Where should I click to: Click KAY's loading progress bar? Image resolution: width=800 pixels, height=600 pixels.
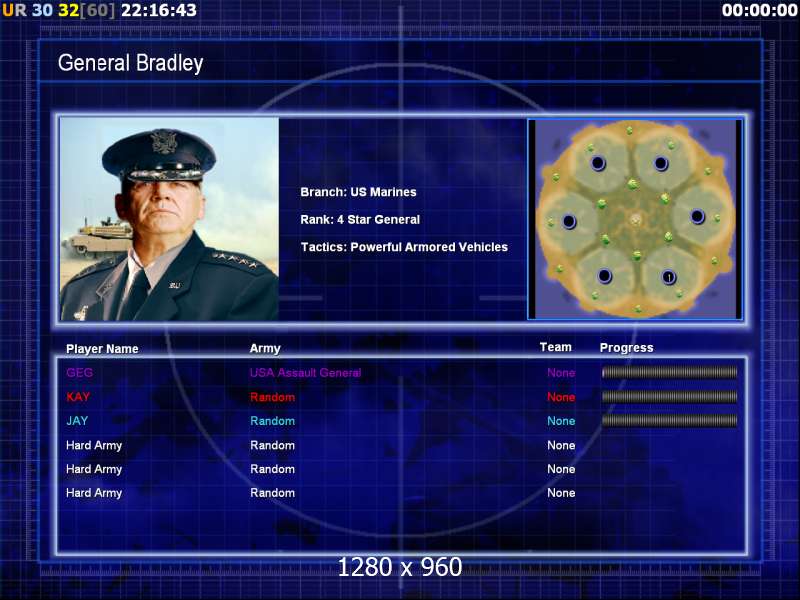pos(669,396)
